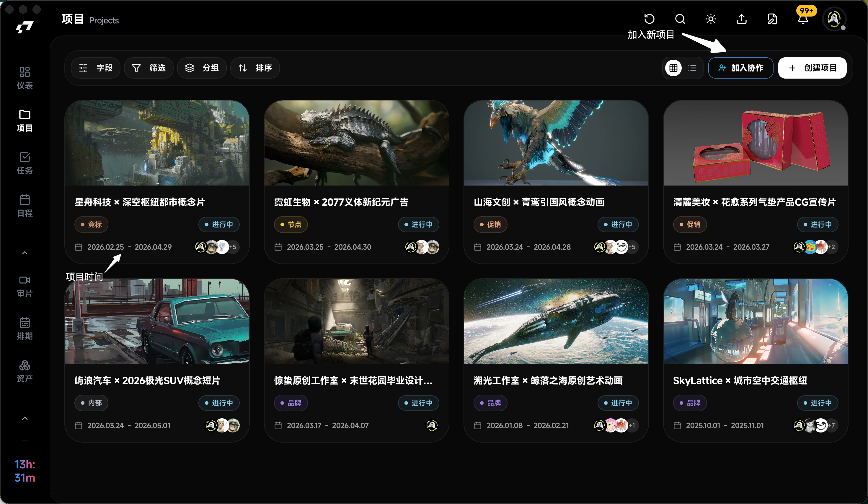Screen dimensions: 868x504
Task: Toggle the light/dark theme sun icon
Action: coord(711,19)
